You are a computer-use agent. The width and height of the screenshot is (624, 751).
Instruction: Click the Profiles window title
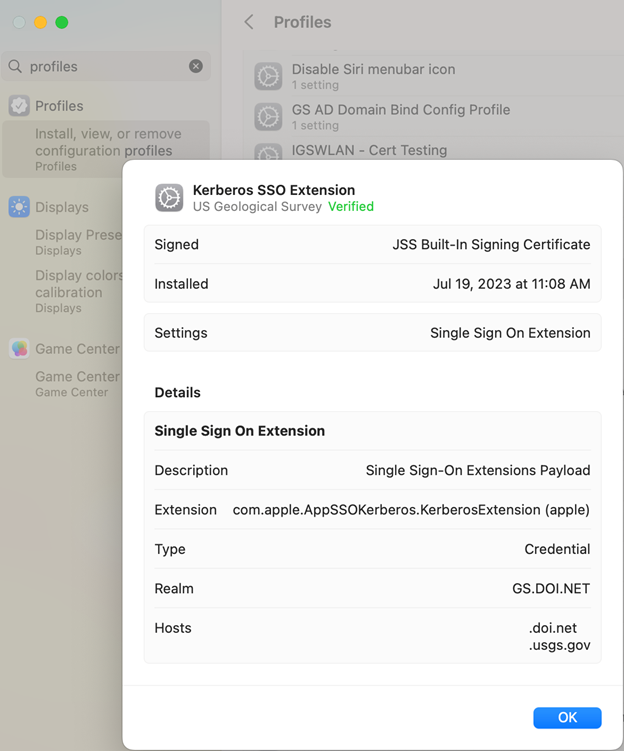tap(302, 22)
